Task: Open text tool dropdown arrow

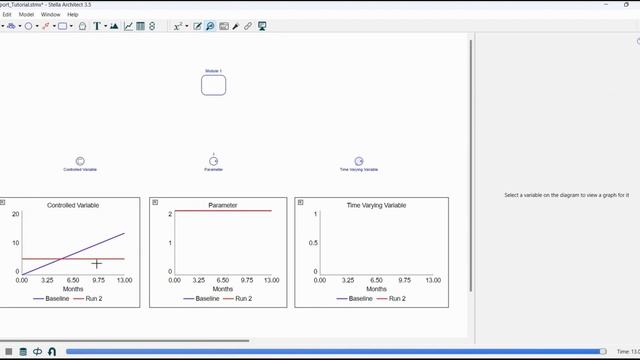Action: pyautogui.click(x=105, y=27)
